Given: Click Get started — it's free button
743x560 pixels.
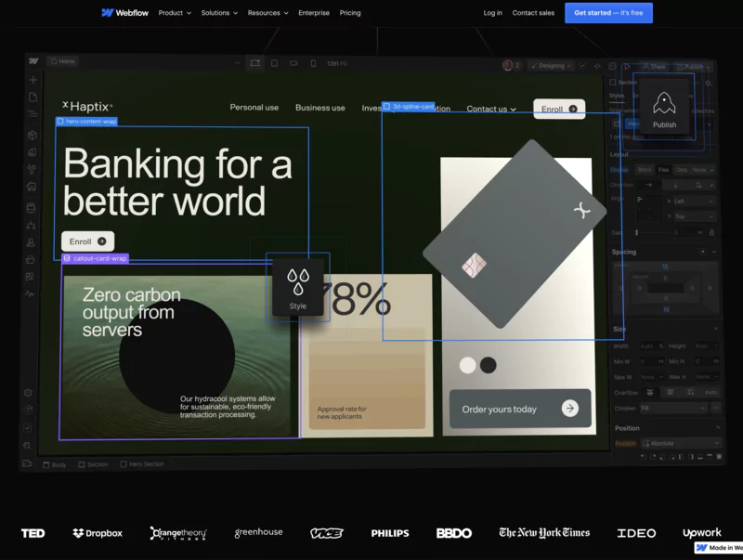Looking at the screenshot, I should tap(608, 13).
